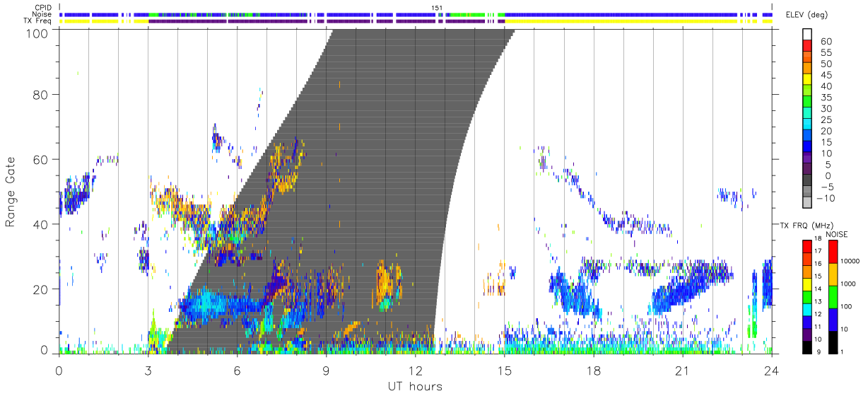Click tick label 12 on UT hours axis

[415, 371]
